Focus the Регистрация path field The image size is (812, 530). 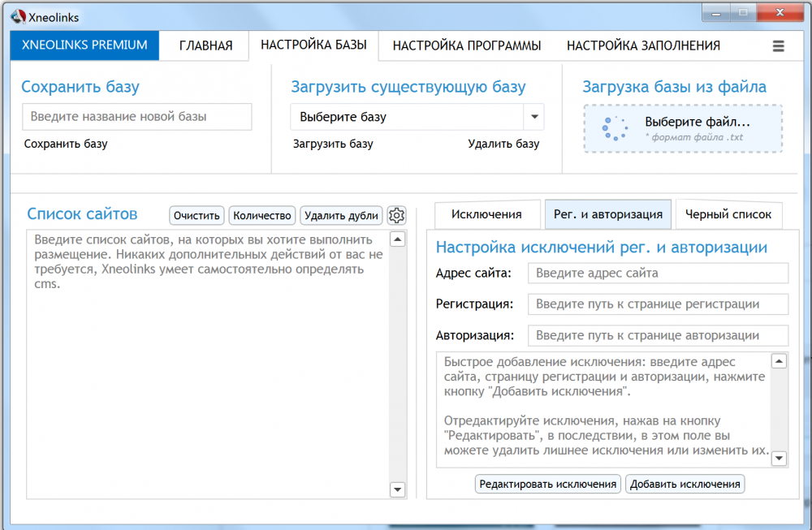click(659, 304)
